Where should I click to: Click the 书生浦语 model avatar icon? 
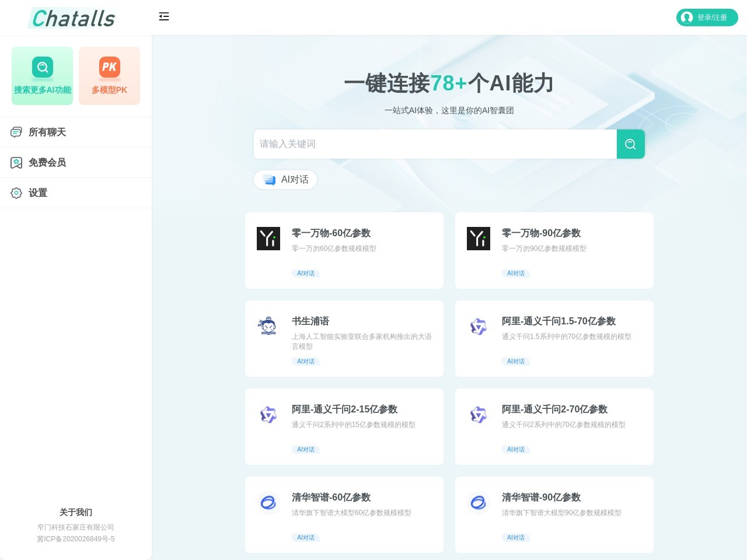pyautogui.click(x=268, y=326)
